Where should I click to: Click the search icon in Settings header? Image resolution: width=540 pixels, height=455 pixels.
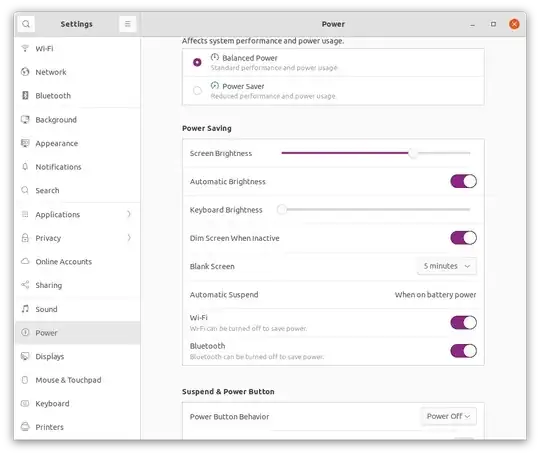(26, 24)
